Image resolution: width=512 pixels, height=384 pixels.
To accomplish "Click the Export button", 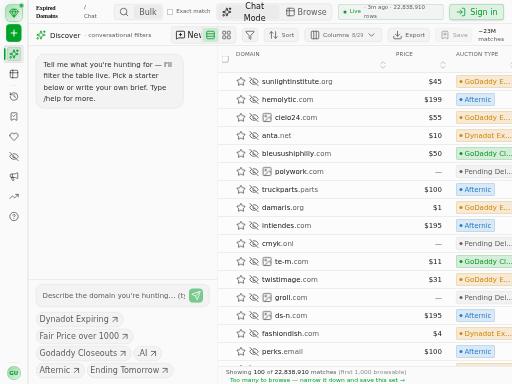I will click(x=409, y=35).
